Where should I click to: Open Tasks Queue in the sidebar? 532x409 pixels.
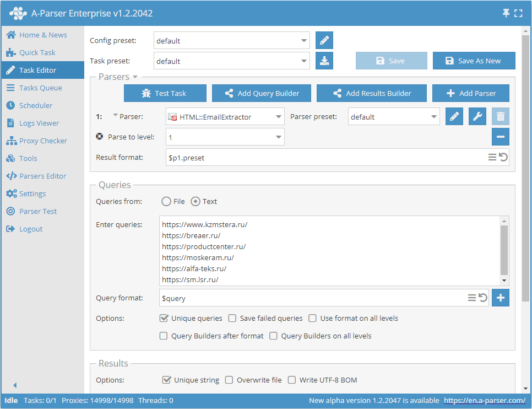(x=40, y=88)
